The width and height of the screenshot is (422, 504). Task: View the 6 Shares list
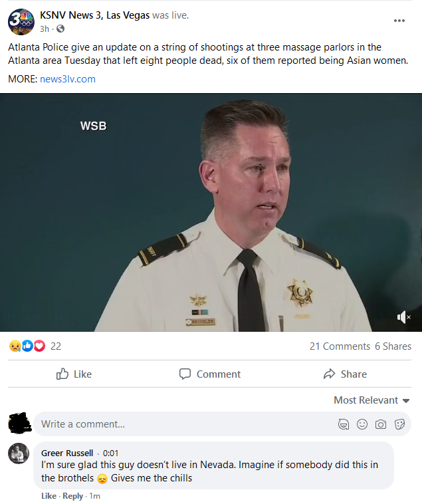click(x=393, y=346)
